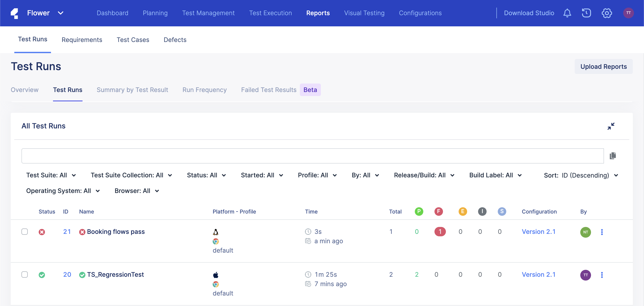644x306 pixels.
Task: Click the history clock icon in header
Action: 586,13
